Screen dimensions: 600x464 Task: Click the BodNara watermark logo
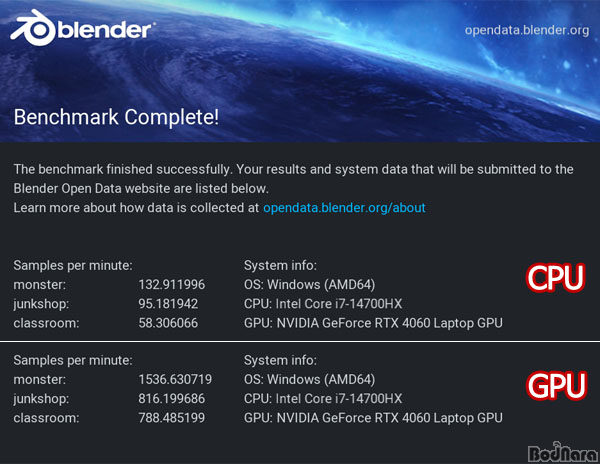click(x=563, y=452)
